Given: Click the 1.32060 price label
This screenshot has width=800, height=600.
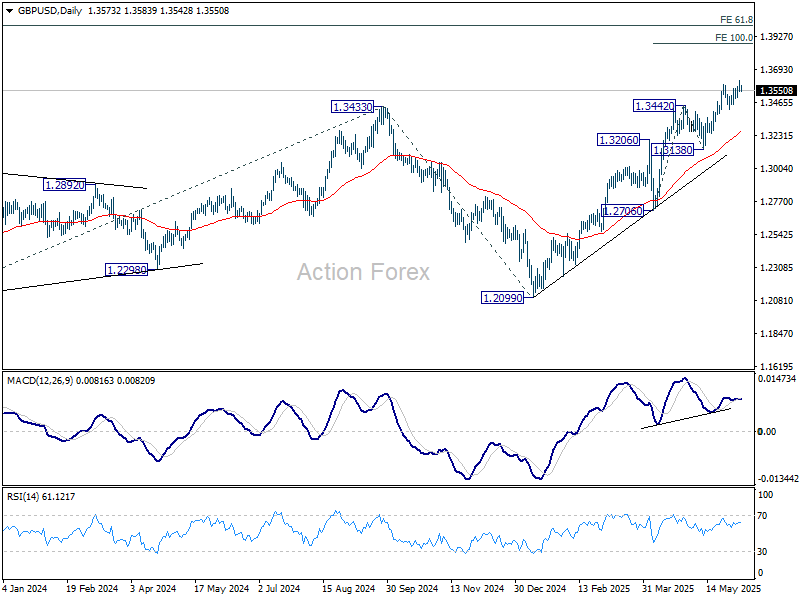Looking at the screenshot, I should pyautogui.click(x=618, y=140).
